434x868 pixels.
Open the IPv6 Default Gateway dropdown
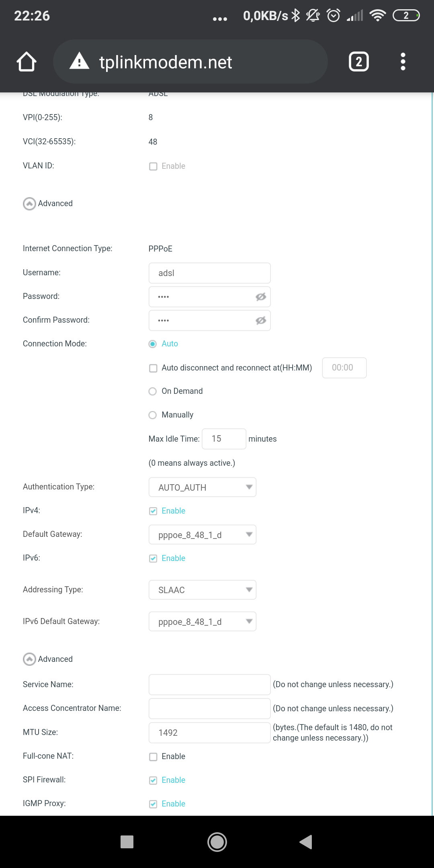click(x=202, y=622)
